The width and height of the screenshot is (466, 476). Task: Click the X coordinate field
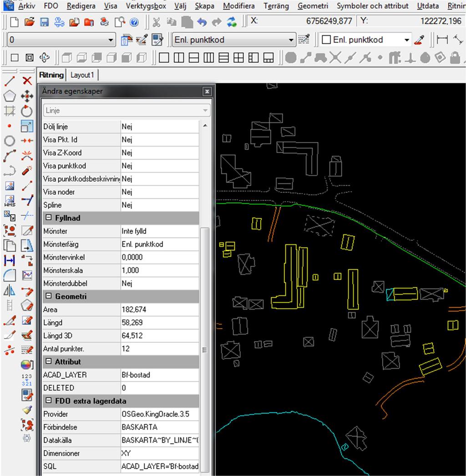300,21
